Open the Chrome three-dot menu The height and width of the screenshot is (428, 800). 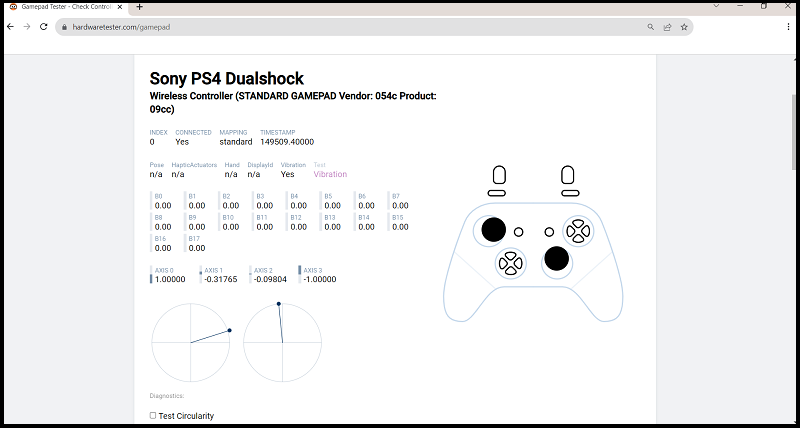[x=789, y=27]
